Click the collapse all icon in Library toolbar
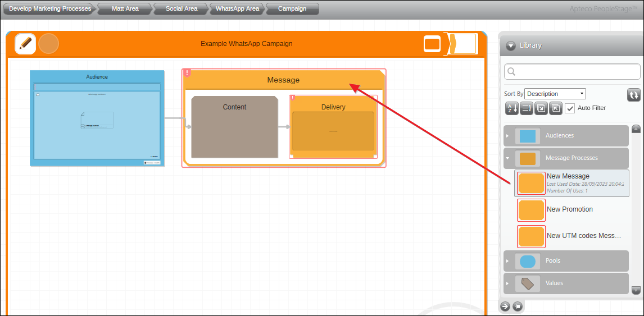The height and width of the screenshot is (316, 644). [x=555, y=108]
